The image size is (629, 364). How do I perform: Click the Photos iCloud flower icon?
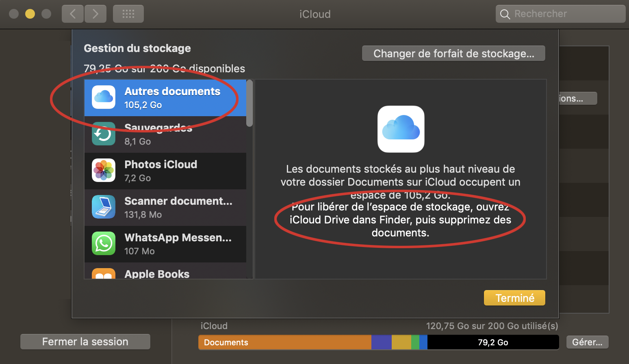pyautogui.click(x=104, y=171)
